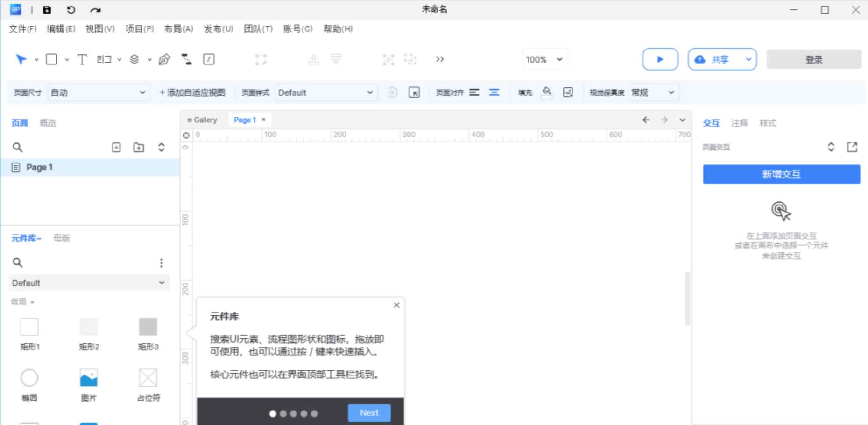This screenshot has width=868, height=425.
Task: Open the 页面尺寸 size dropdown
Action: 98,92
